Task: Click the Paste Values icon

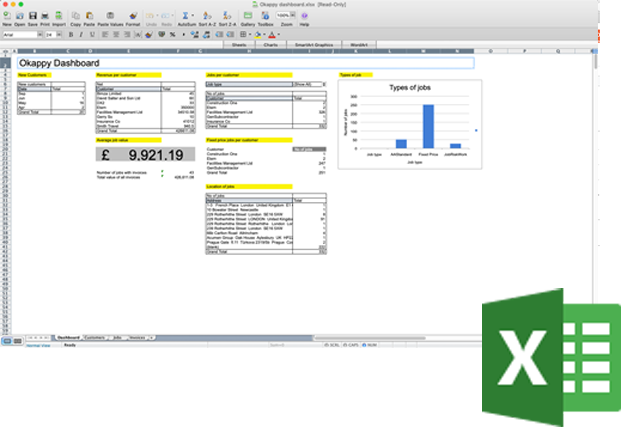Action: (110, 16)
